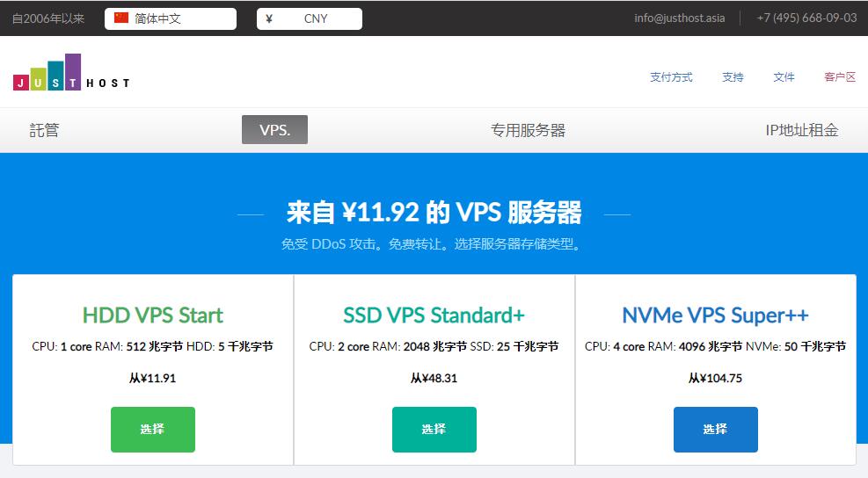Image resolution: width=868 pixels, height=478 pixels.
Task: Click the NVMe VPS Super++ title
Action: click(x=715, y=315)
